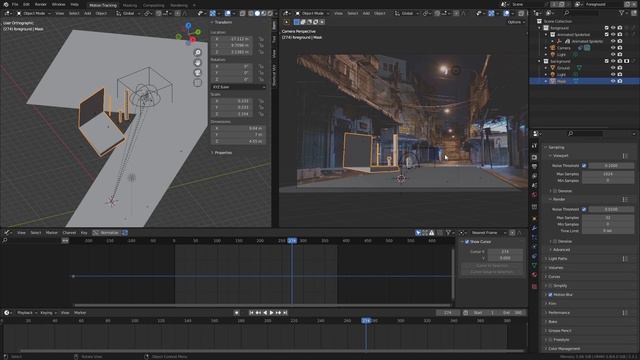Screen dimensions: 640x360
Task: Select the Render properties tab icon
Action: tap(535, 157)
